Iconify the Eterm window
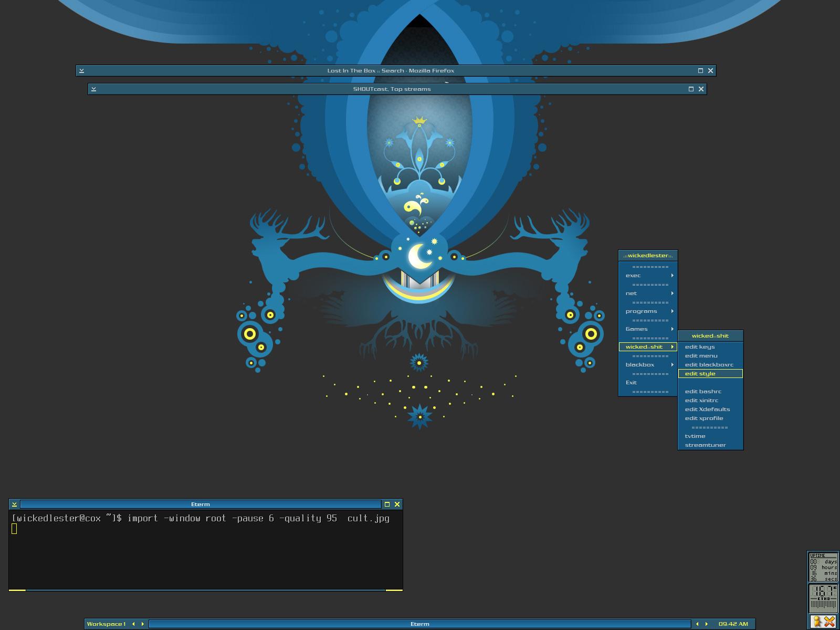Screen dimensions: 840x630 [15, 505]
